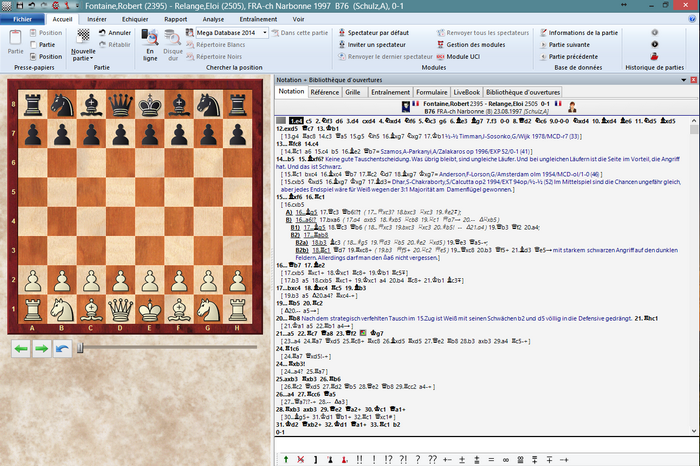Expand Nouvelle partie dropdown arrow
This screenshot has width=700, height=466.
pos(92,58)
